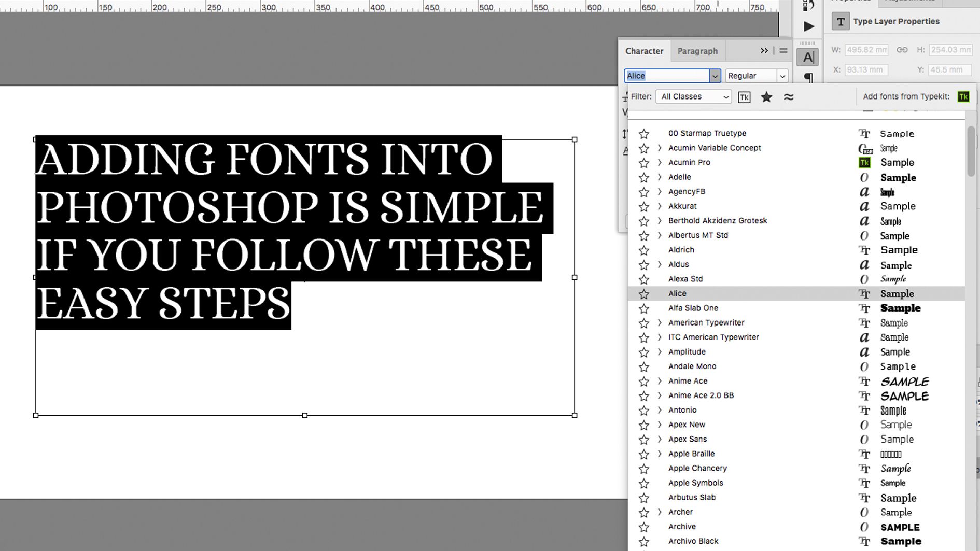This screenshot has height=551, width=980.
Task: Open the font style dropdown showing Regular
Action: pyautogui.click(x=782, y=76)
